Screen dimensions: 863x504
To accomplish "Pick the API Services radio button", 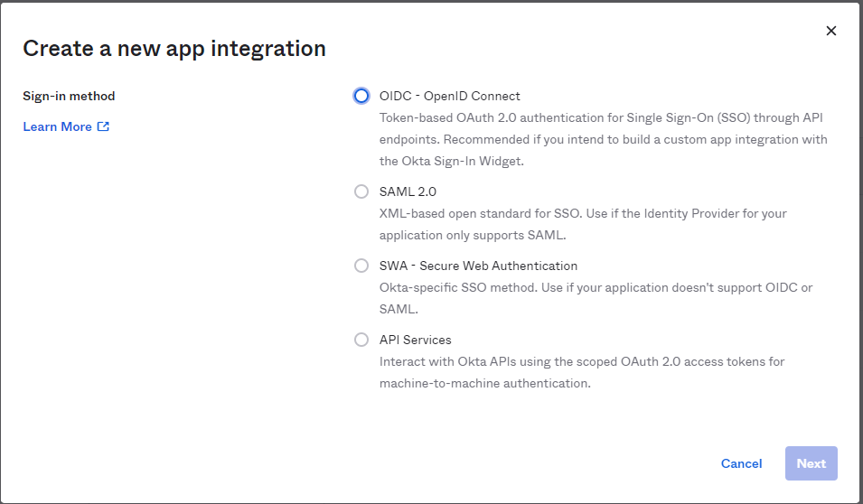I will click(x=361, y=340).
